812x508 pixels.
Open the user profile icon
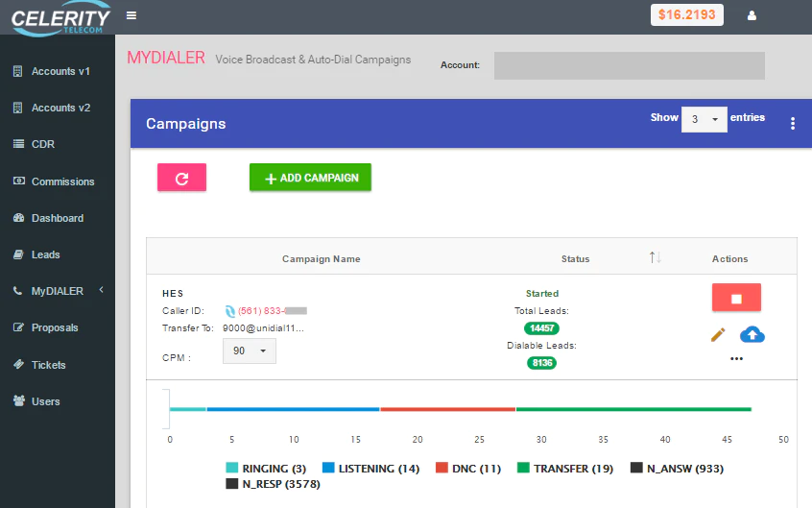(x=752, y=15)
